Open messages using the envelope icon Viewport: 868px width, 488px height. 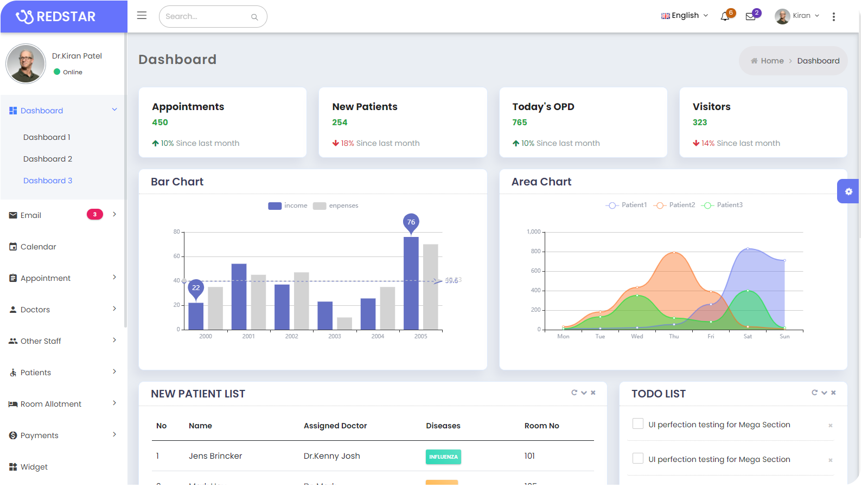(x=751, y=17)
